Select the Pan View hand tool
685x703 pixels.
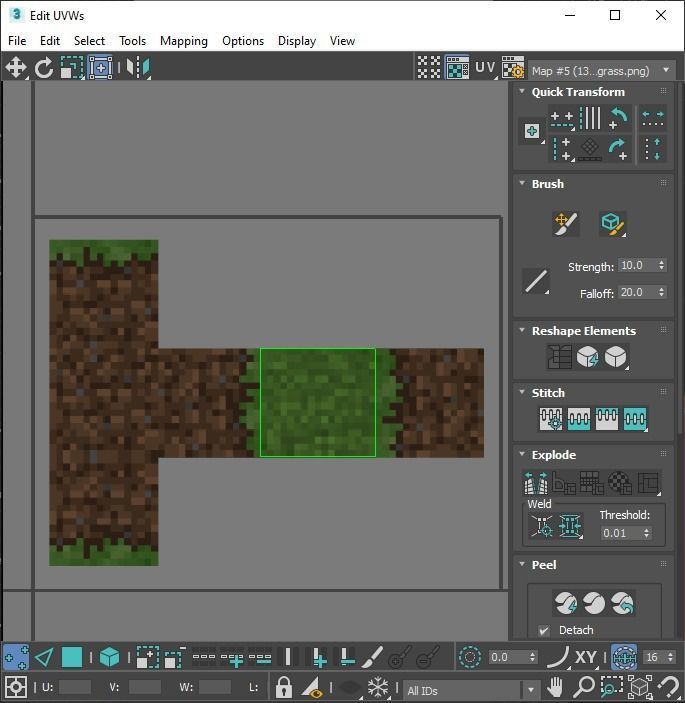(x=555, y=687)
